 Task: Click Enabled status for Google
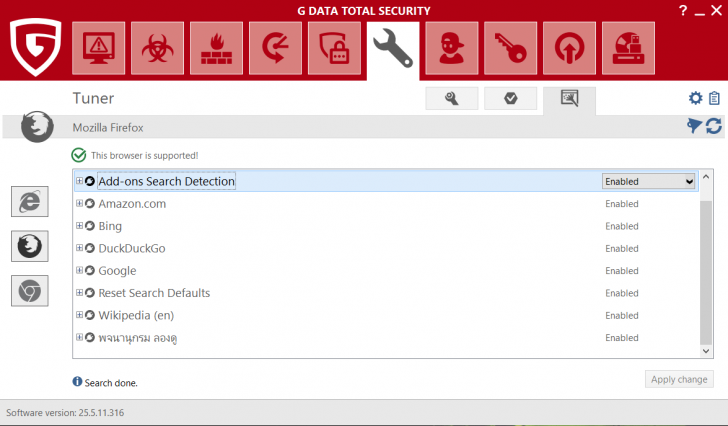pos(622,271)
